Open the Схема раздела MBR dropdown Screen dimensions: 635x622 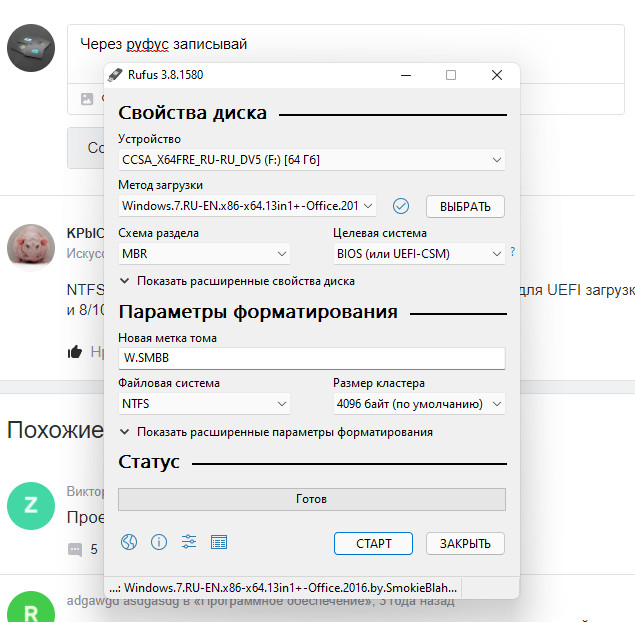pyautogui.click(x=204, y=254)
